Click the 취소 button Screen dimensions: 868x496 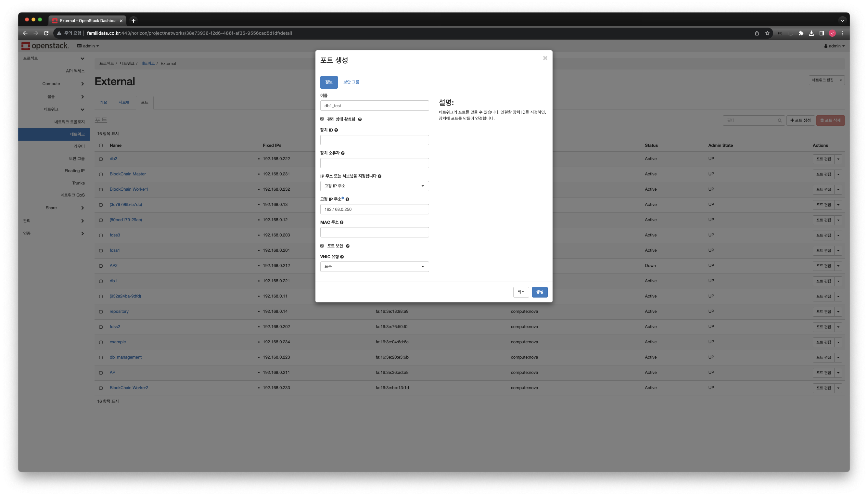[520, 292]
